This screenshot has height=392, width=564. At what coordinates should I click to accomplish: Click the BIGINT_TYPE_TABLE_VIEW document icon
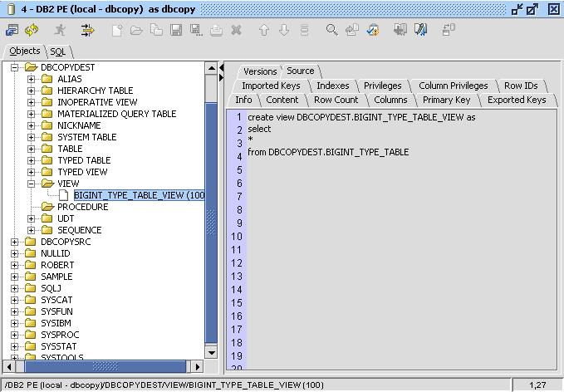point(63,195)
